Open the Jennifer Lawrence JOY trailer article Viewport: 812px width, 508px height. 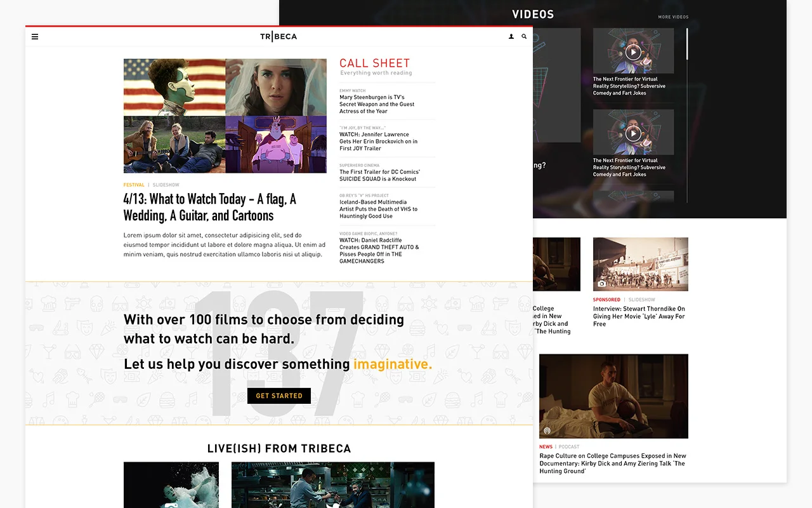pos(378,141)
